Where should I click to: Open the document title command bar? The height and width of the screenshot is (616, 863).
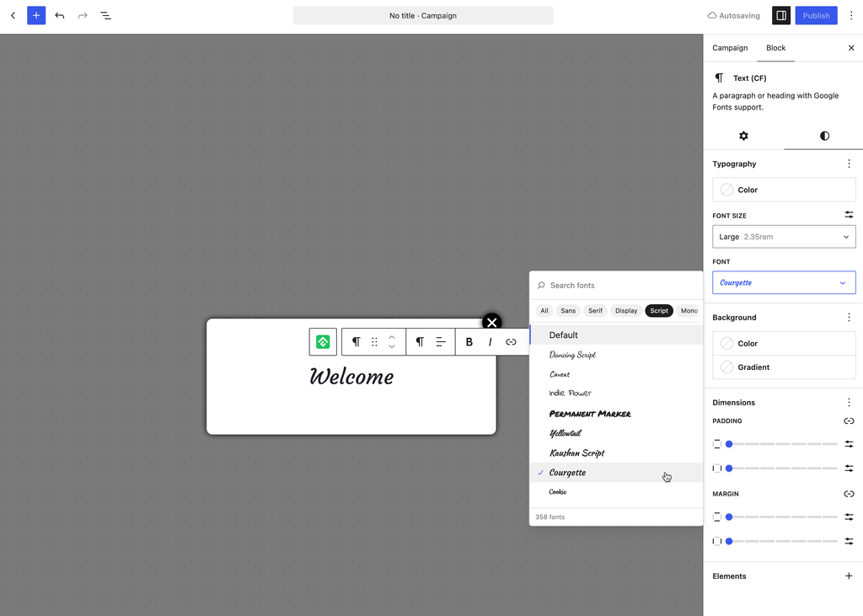point(423,15)
